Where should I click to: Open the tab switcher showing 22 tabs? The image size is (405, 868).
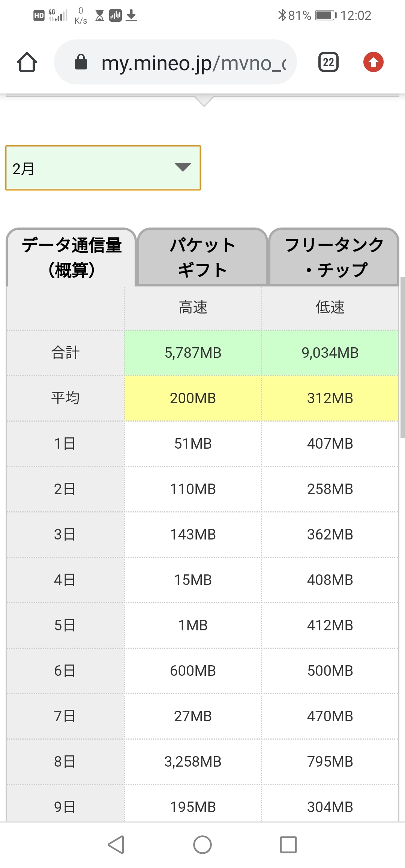328,62
